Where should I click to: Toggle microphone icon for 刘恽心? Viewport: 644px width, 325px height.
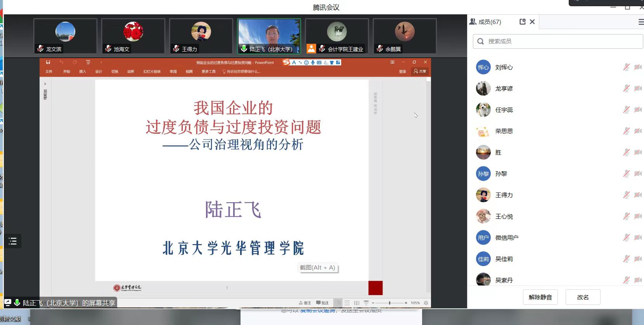[x=626, y=67]
